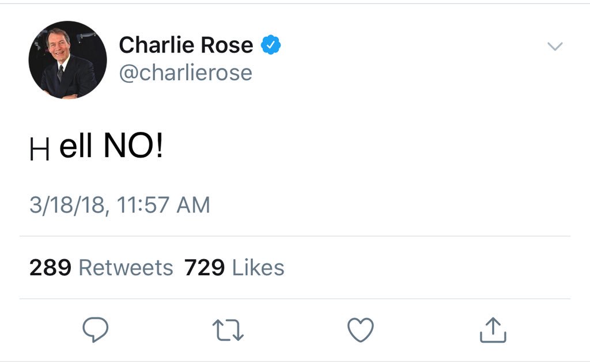Screen dimensions: 590x364
Task: Open the share sheet via upload arrow icon
Action: click(493, 330)
